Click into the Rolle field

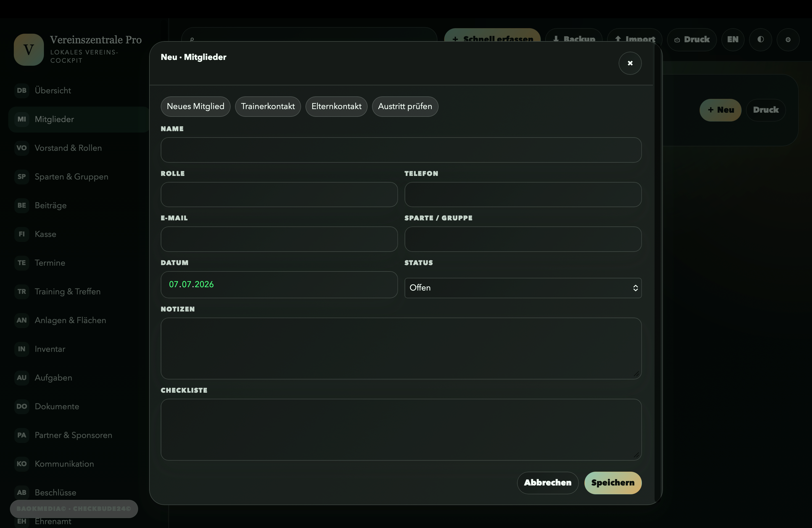[x=279, y=194]
